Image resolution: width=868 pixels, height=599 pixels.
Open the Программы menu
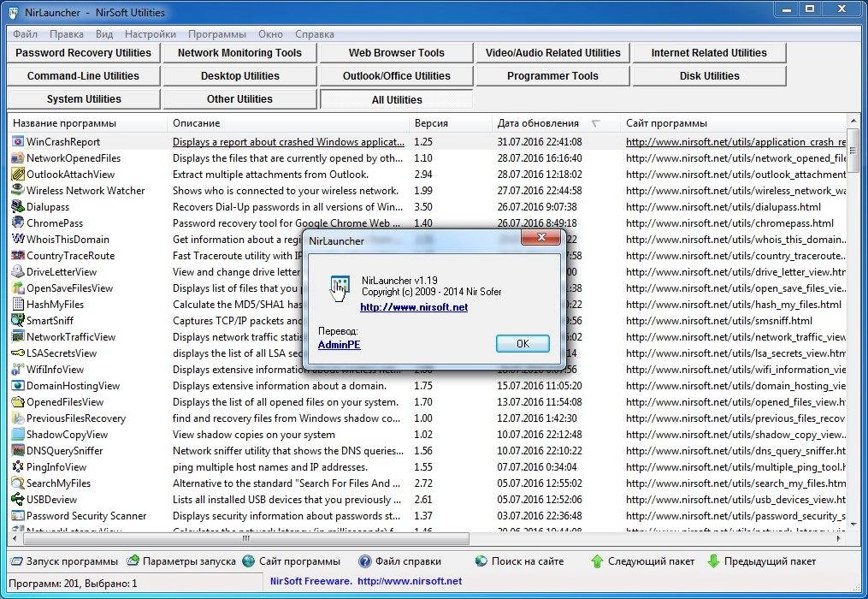(217, 34)
